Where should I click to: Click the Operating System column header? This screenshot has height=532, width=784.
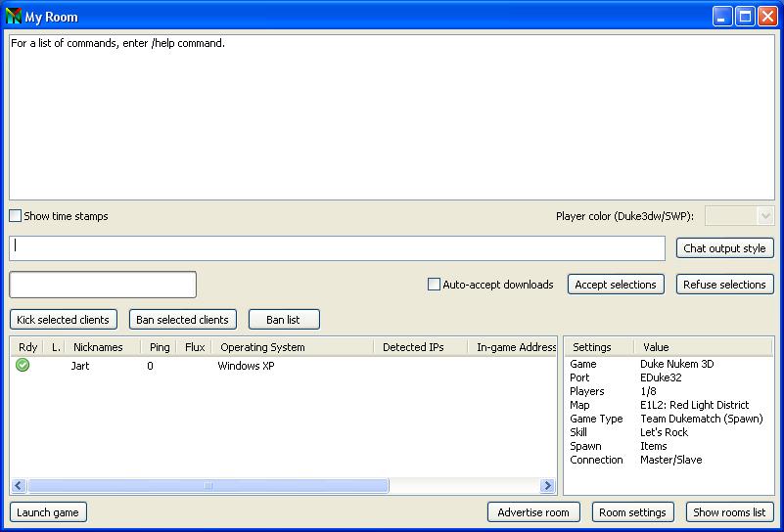262,347
